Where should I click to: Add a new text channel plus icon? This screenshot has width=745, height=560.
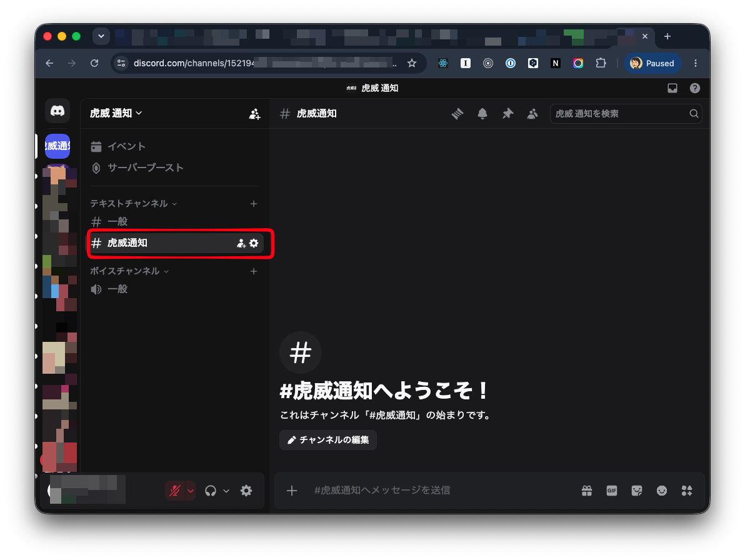tap(254, 204)
